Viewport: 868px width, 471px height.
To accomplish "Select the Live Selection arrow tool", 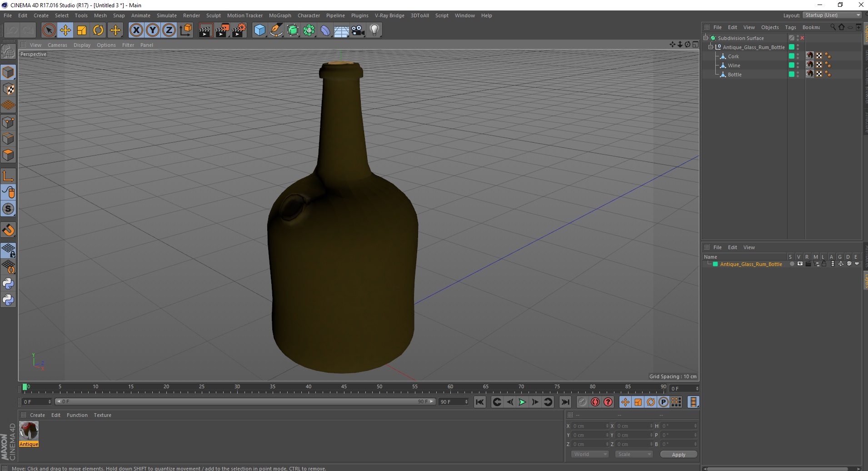I will tap(49, 30).
